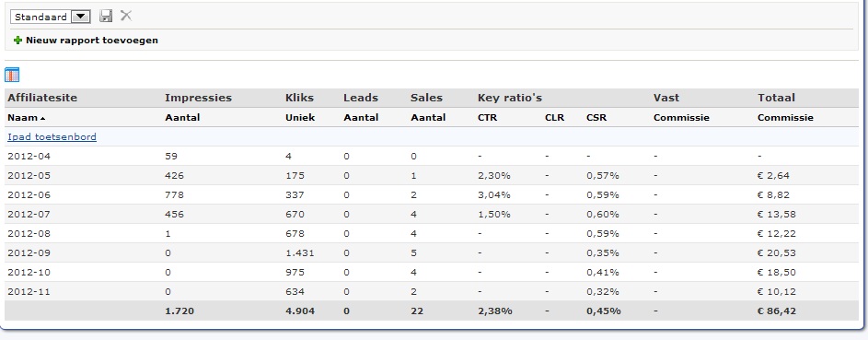This screenshot has width=868, height=340.
Task: Click commission value € 20,53
Action: click(x=777, y=253)
